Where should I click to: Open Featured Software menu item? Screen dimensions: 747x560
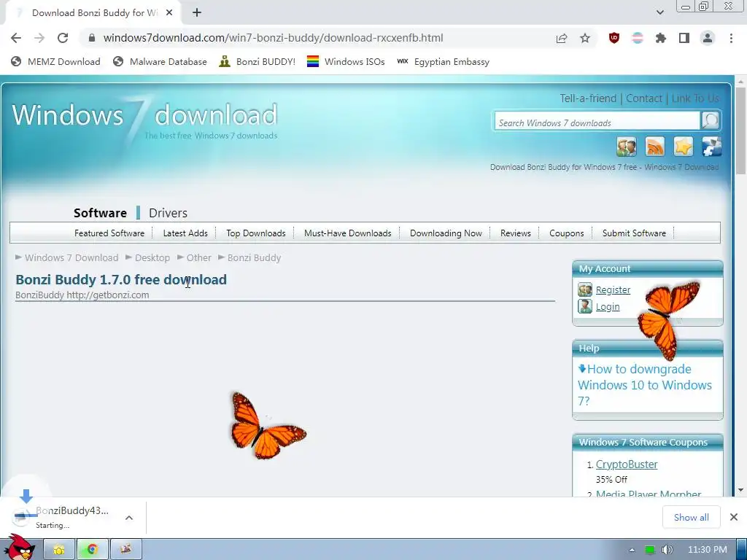pyautogui.click(x=109, y=233)
